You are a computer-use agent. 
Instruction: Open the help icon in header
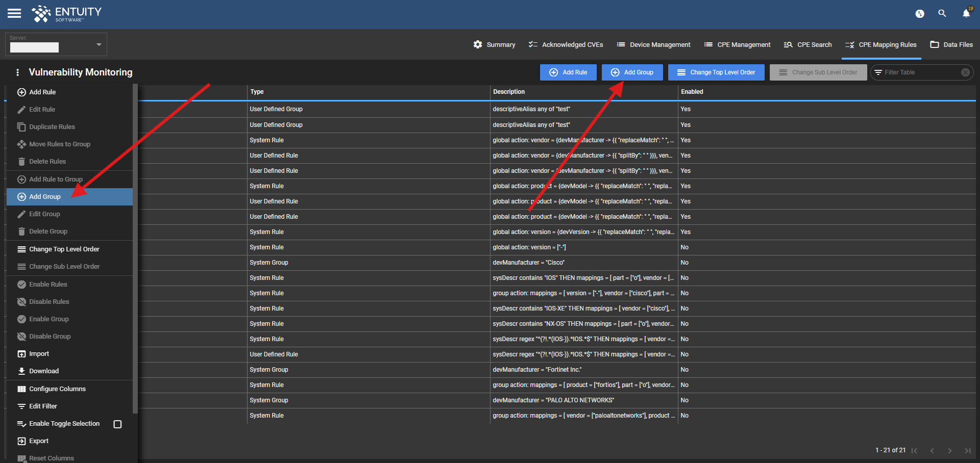[x=920, y=14]
